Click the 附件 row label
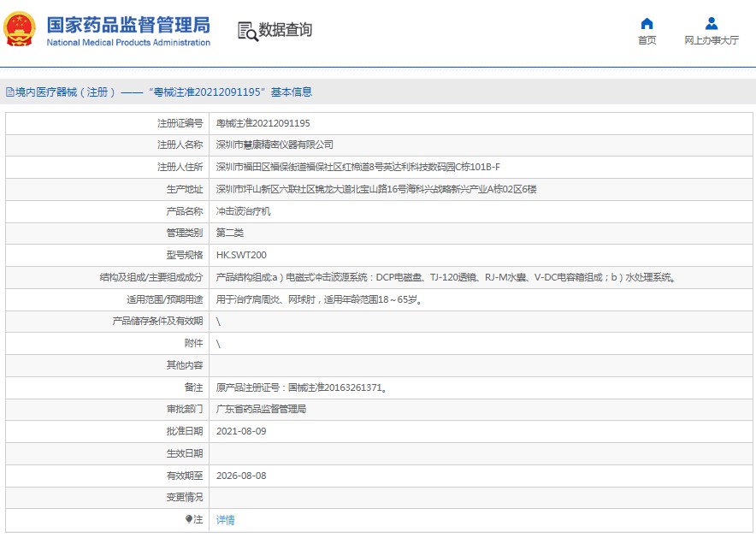 coord(194,343)
